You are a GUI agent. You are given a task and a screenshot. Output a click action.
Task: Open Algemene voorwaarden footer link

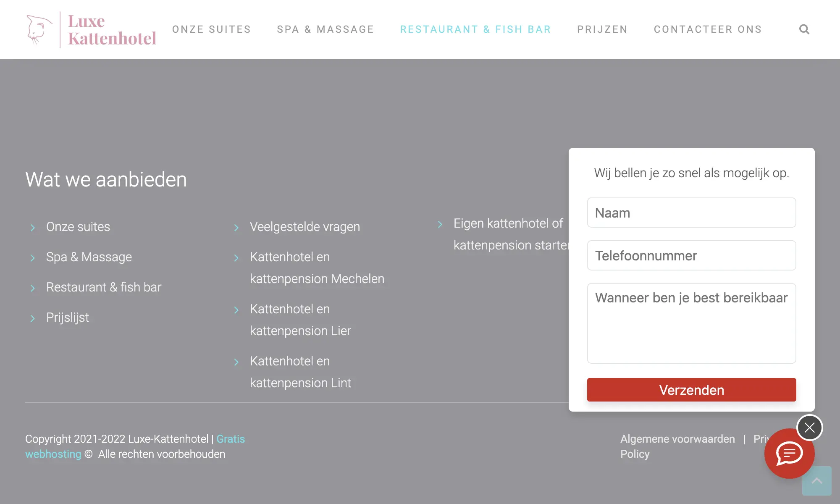click(x=677, y=439)
